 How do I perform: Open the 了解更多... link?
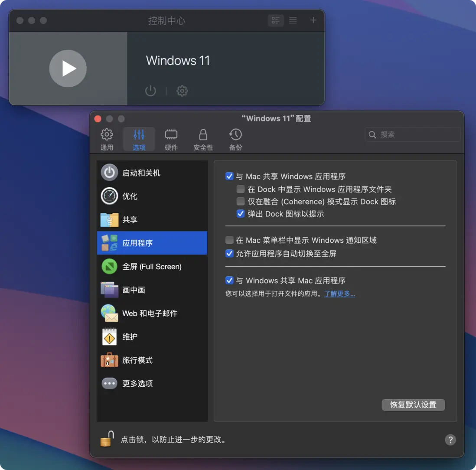tap(339, 294)
